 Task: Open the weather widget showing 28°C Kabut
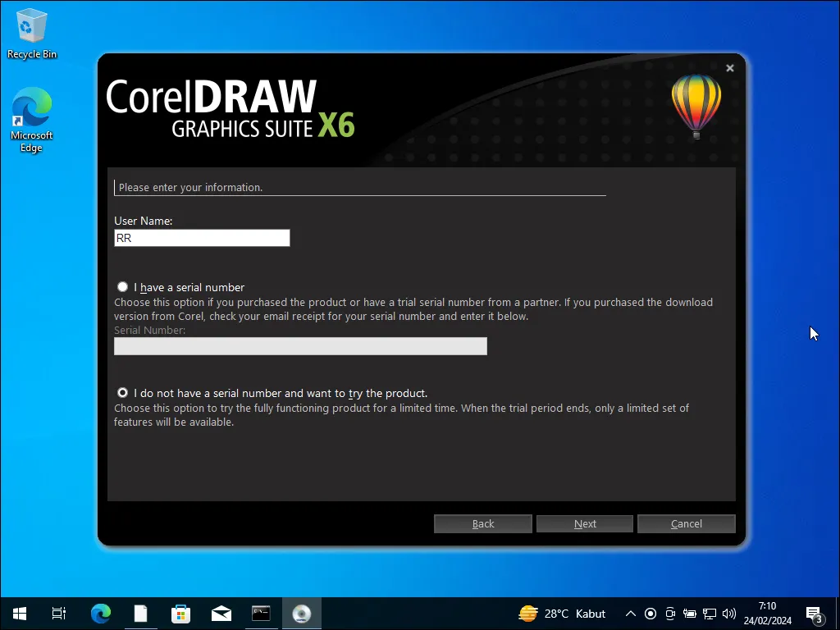click(562, 613)
